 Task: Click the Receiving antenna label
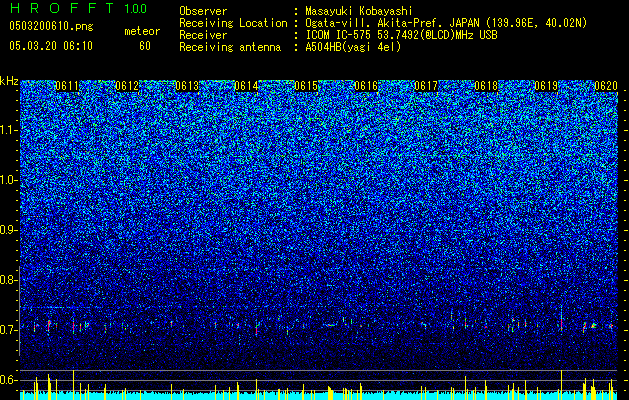coord(230,47)
